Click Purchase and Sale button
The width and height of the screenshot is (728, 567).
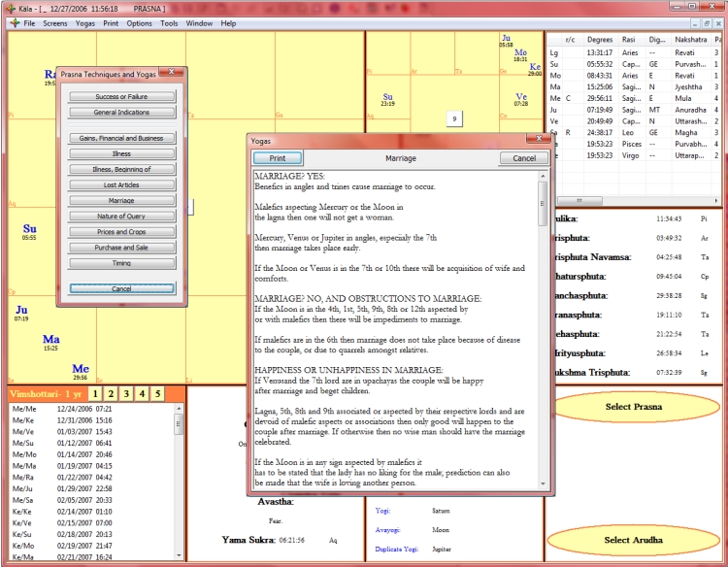pyautogui.click(x=121, y=248)
